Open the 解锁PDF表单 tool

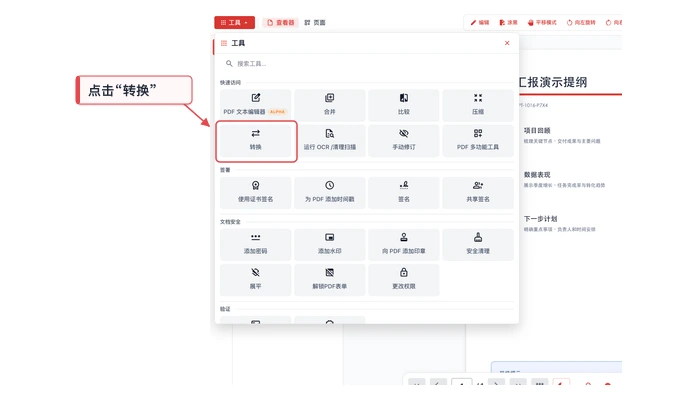click(329, 279)
